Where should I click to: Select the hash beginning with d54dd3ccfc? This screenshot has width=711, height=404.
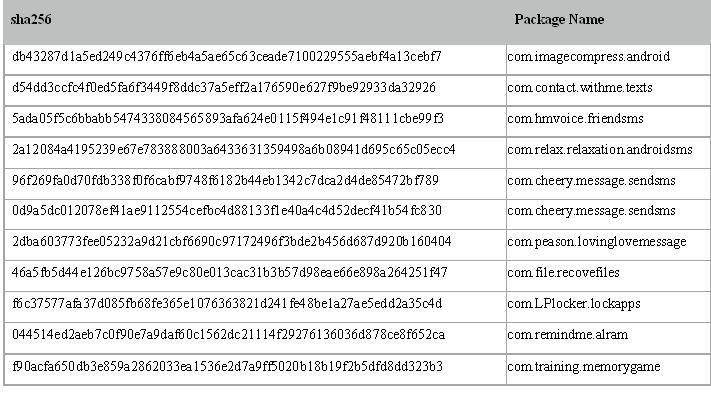[223, 88]
